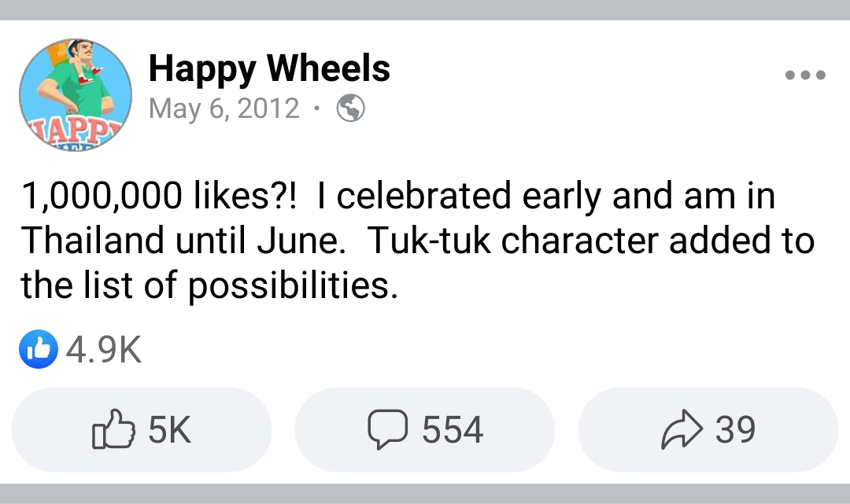Click the globe public audience icon

[x=350, y=109]
